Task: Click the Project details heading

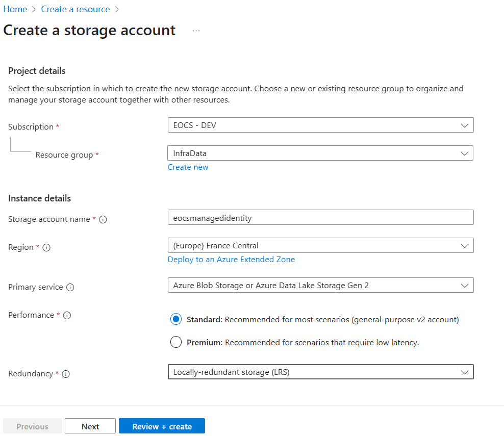Action: coord(37,71)
